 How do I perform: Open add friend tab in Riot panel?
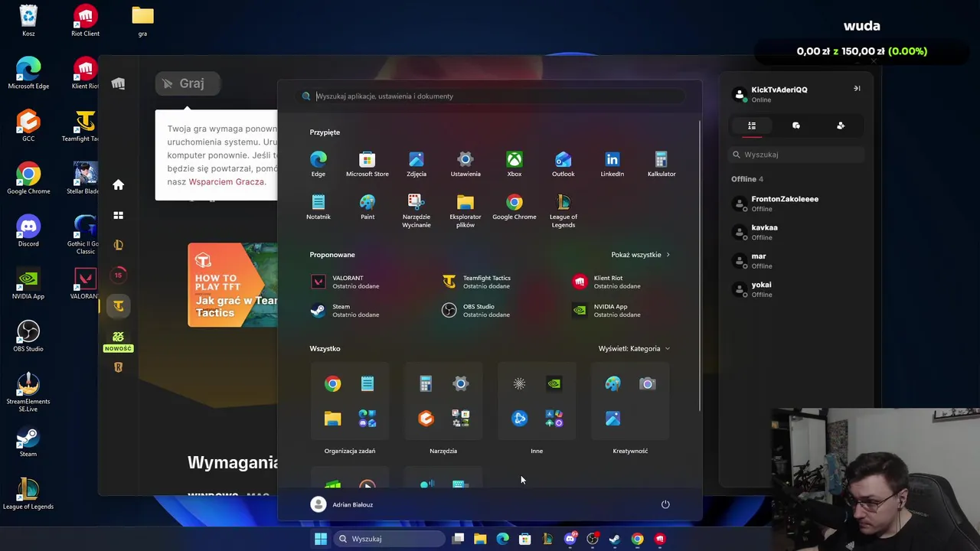[841, 126]
